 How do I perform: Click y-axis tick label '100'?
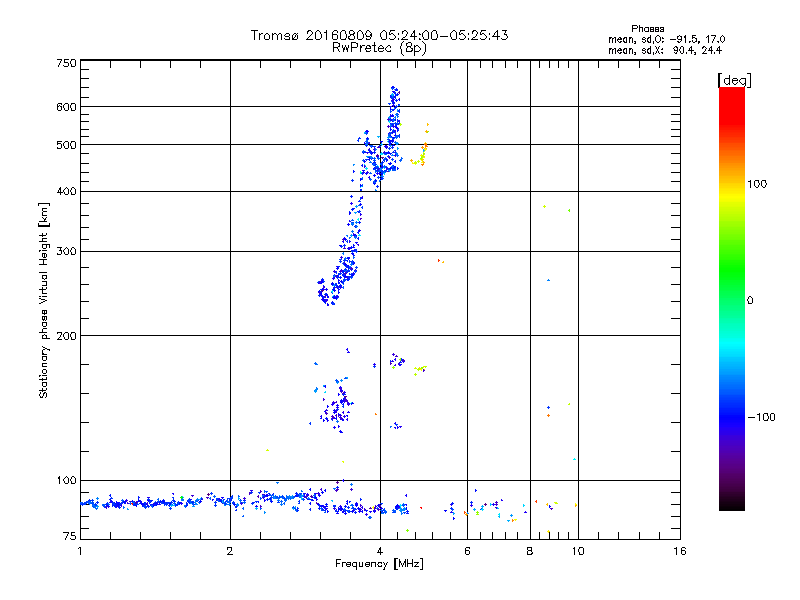click(x=66, y=481)
